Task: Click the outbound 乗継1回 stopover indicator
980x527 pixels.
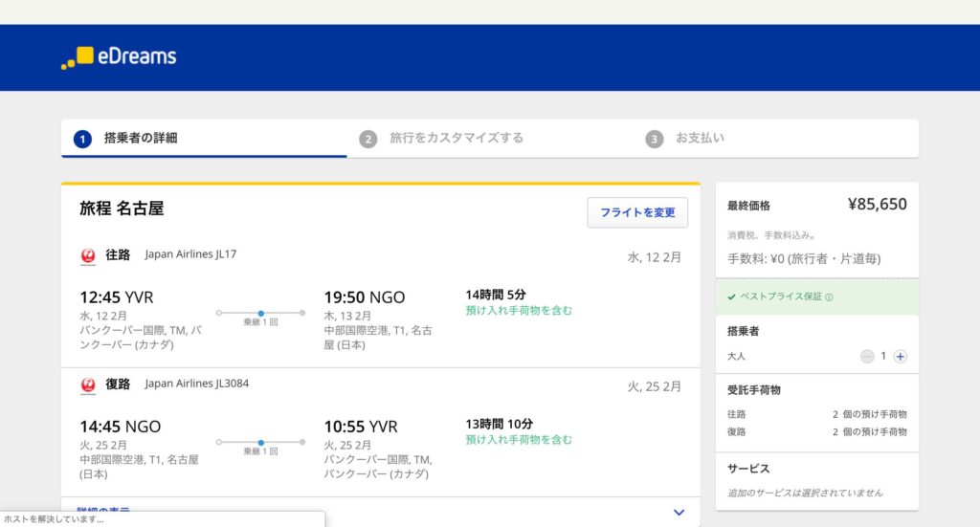Action: pyautogui.click(x=260, y=315)
